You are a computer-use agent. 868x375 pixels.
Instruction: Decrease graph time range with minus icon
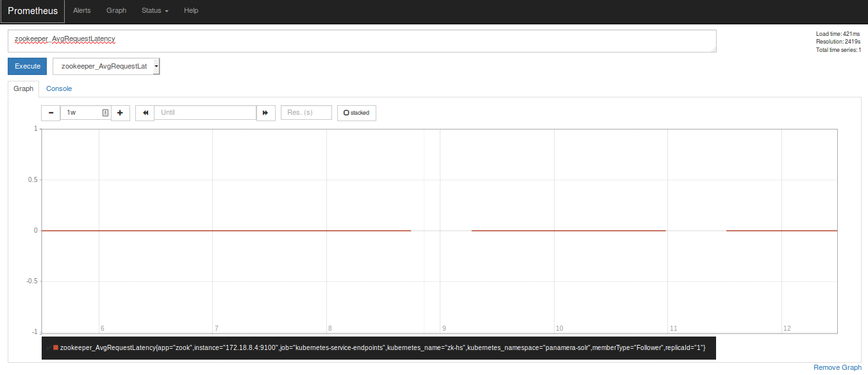[51, 113]
